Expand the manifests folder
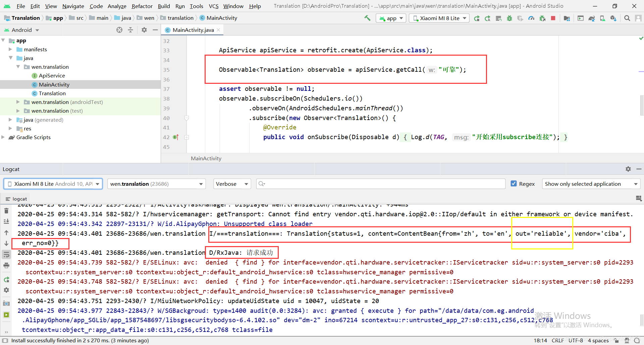This screenshot has width=644, height=345. [10, 49]
